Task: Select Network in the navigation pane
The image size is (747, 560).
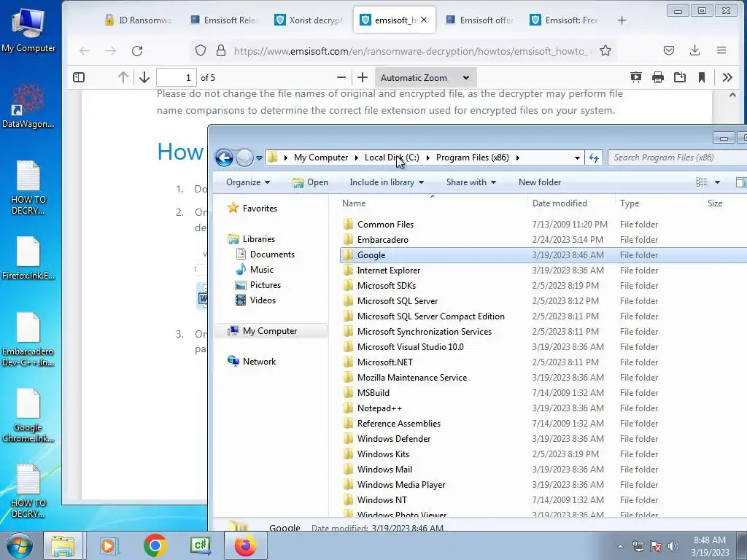Action: click(259, 362)
